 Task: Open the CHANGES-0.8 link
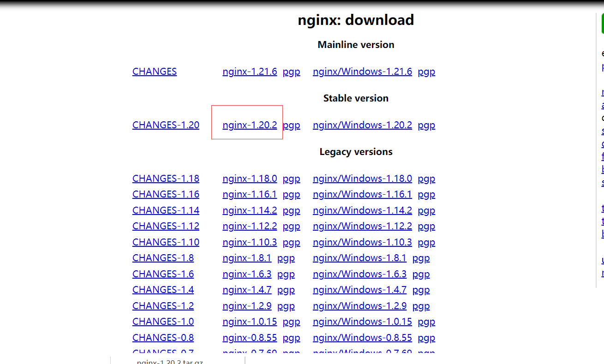[x=163, y=338]
